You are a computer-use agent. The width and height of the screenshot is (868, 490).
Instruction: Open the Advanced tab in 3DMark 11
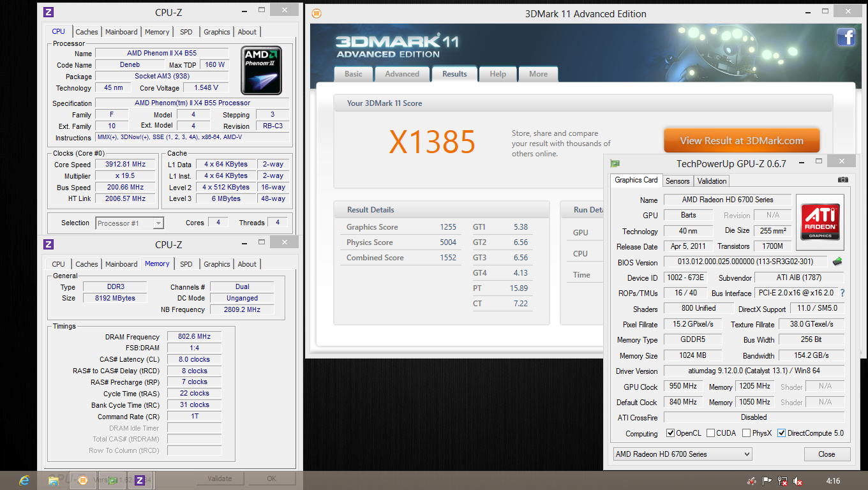[x=402, y=74]
